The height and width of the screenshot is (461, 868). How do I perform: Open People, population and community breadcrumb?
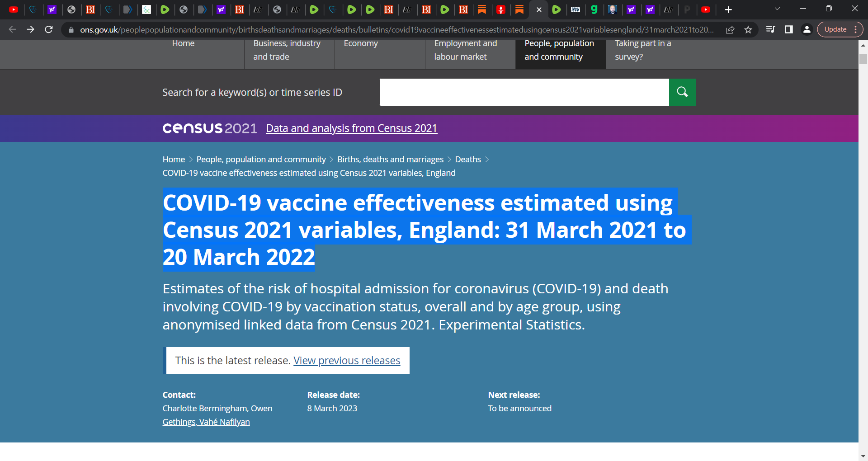[261, 160]
